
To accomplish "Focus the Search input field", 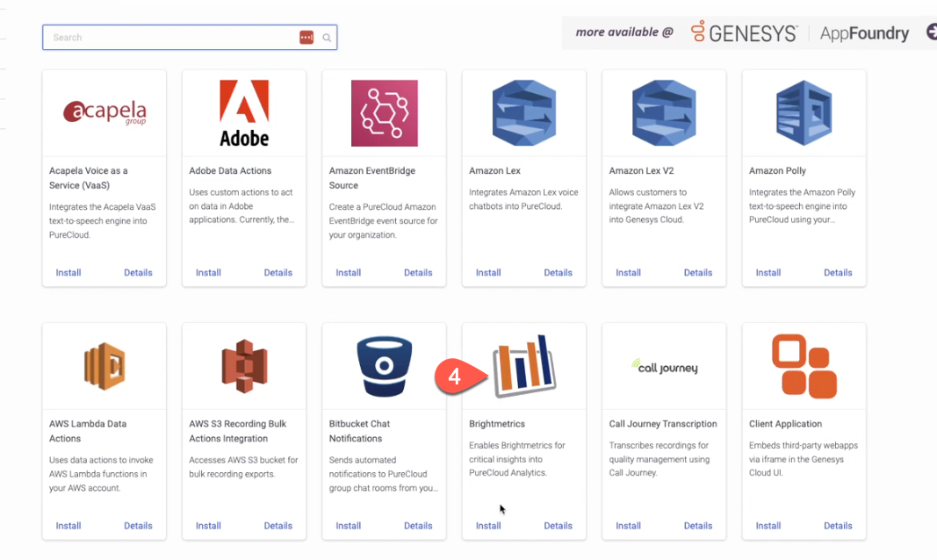I will pyautogui.click(x=190, y=38).
